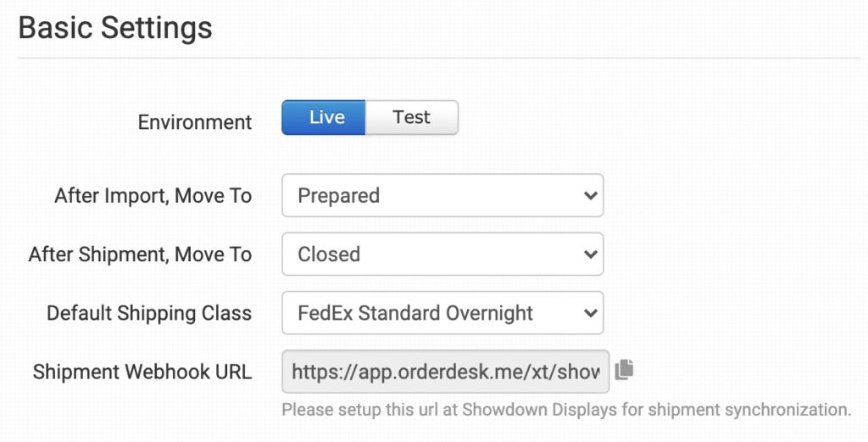Click the After Shipment, Move To label
The width and height of the screenshot is (868, 442).
pos(141,255)
